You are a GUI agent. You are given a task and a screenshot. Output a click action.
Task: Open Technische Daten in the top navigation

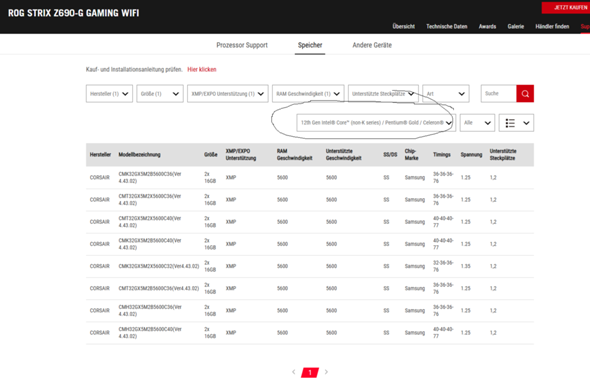[447, 26]
